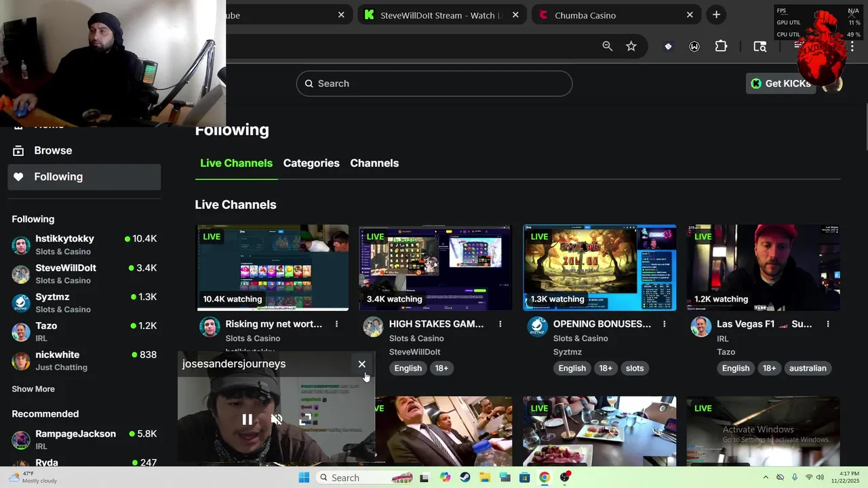Click RampageJackson avatar in Recommended list
This screenshot has width=868, height=488.
tap(21, 440)
